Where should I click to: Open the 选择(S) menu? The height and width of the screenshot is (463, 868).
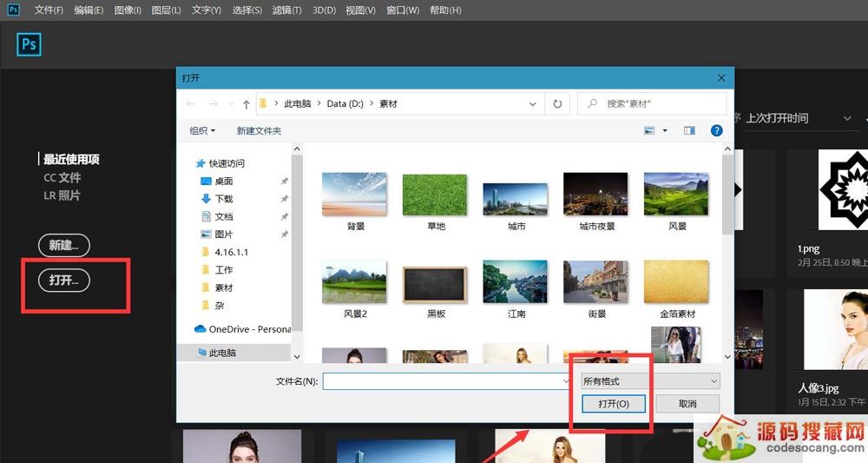(x=247, y=10)
